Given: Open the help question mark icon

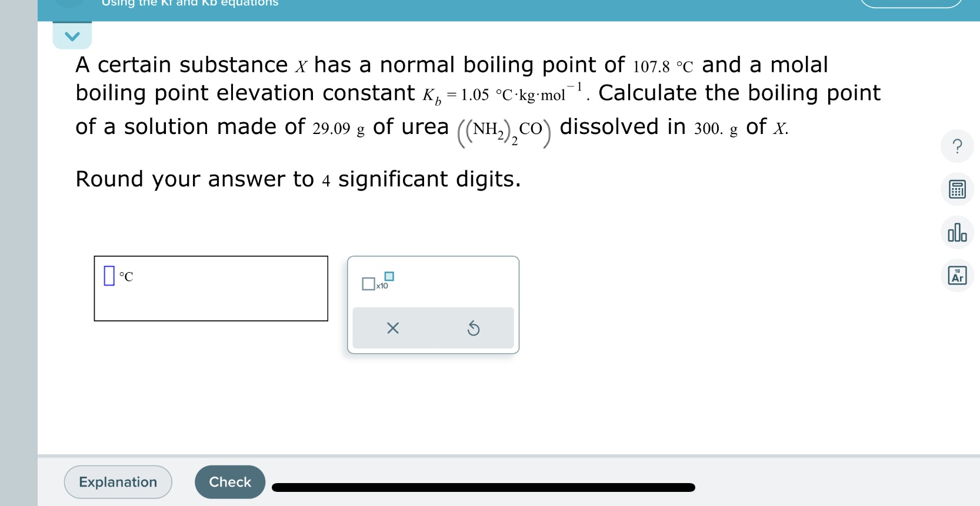Looking at the screenshot, I should click(957, 146).
